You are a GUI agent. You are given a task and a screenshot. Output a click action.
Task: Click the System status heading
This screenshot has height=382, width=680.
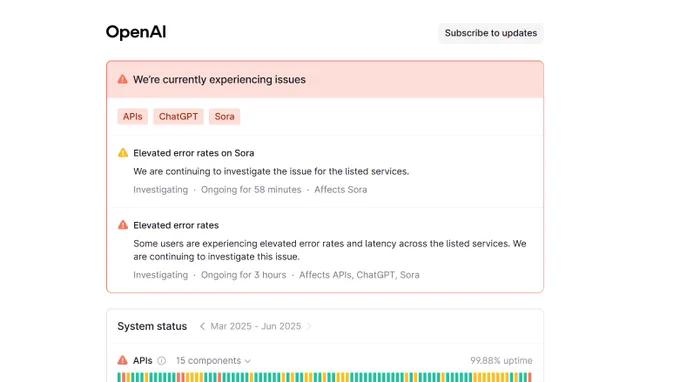(x=152, y=326)
